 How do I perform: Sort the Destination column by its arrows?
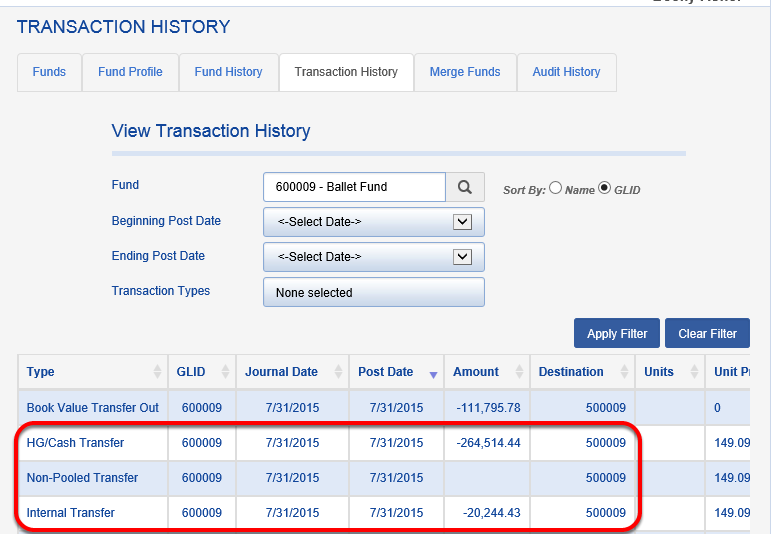click(625, 371)
